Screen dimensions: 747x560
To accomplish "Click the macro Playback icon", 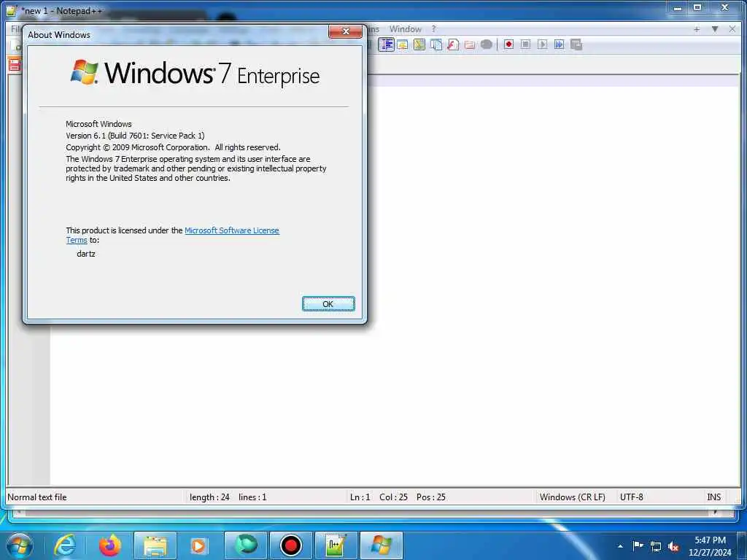I will (542, 44).
